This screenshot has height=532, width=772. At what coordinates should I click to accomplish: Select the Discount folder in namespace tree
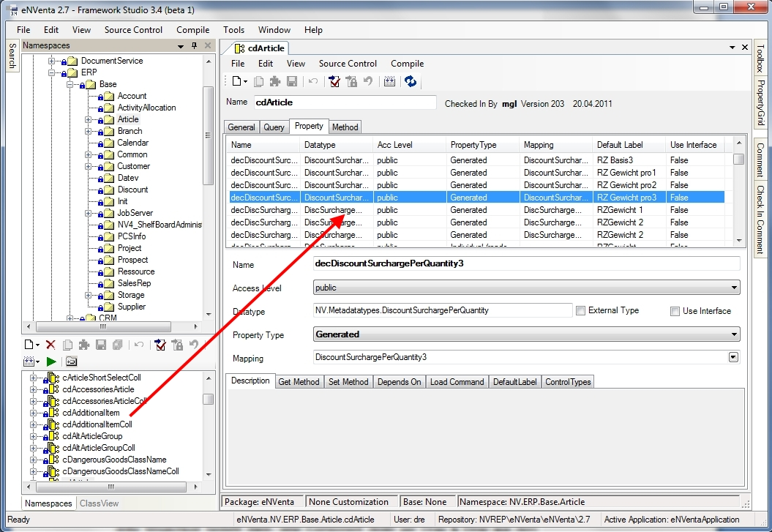(x=132, y=190)
